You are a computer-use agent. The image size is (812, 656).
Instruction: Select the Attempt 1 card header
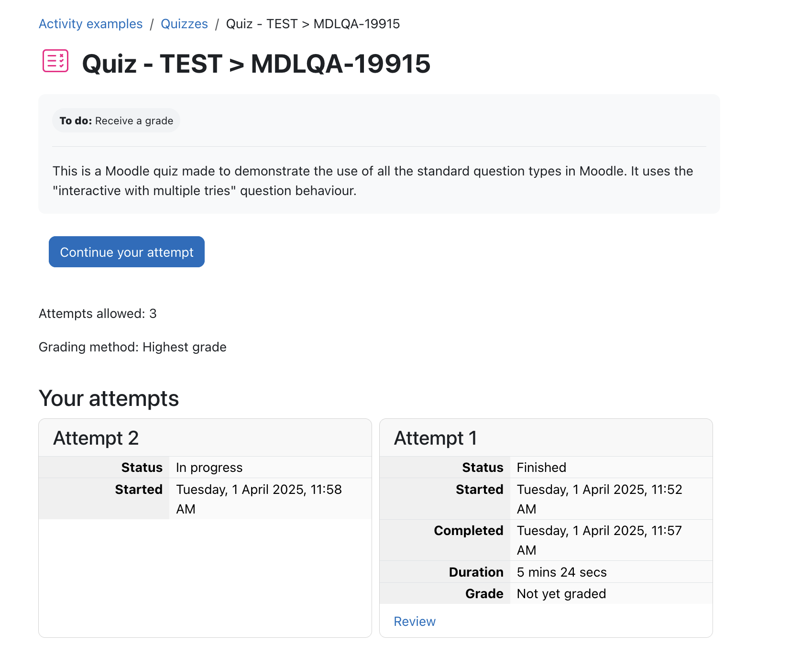(546, 438)
